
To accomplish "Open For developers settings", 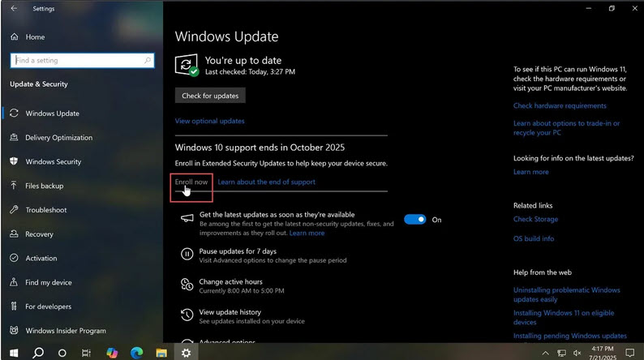I will (x=48, y=306).
